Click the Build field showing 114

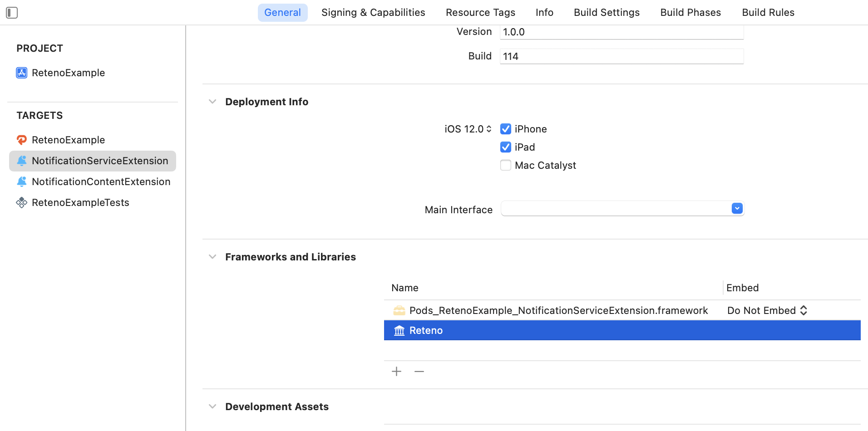pyautogui.click(x=621, y=56)
